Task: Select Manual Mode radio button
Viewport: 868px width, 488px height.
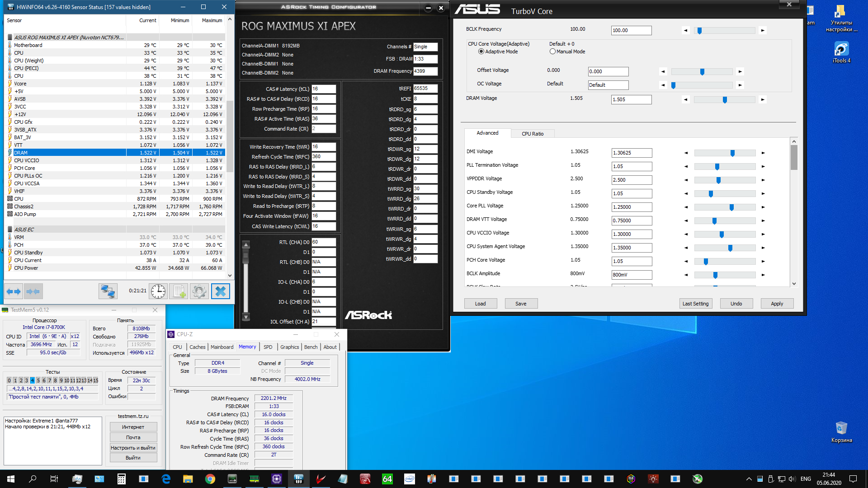Action: point(552,52)
